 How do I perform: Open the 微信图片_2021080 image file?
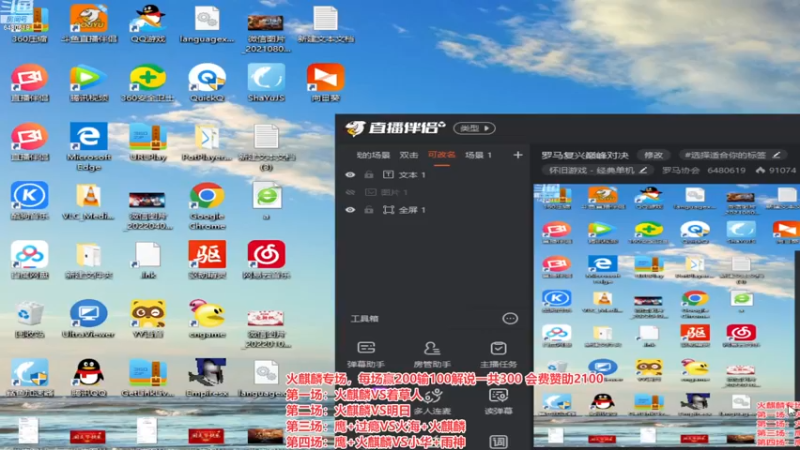(266, 32)
